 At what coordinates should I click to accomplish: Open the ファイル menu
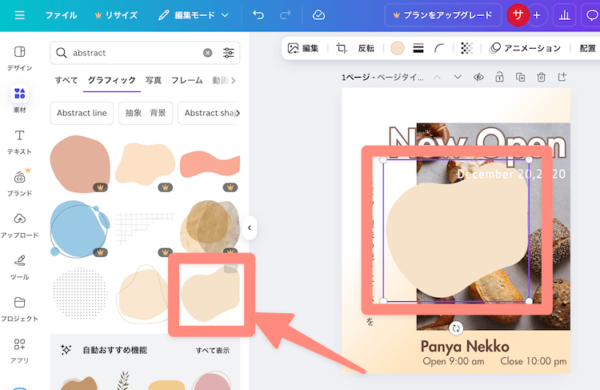pos(61,15)
